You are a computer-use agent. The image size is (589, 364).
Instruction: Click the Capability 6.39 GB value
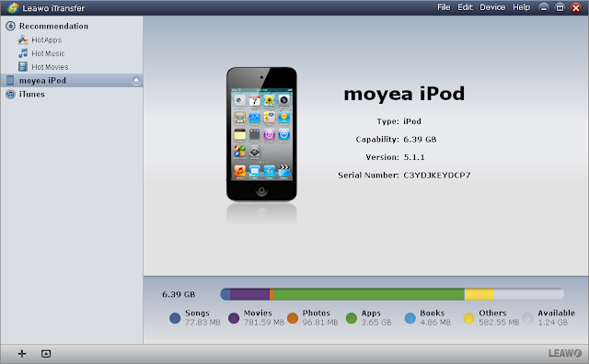coord(420,139)
